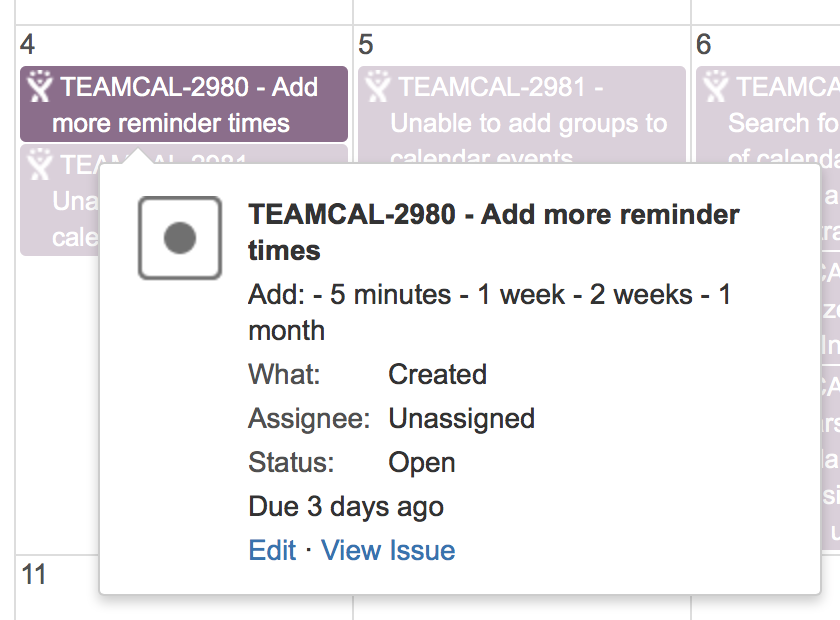This screenshot has width=840, height=620.
Task: Open View Issue link in popup
Action: coord(388,550)
